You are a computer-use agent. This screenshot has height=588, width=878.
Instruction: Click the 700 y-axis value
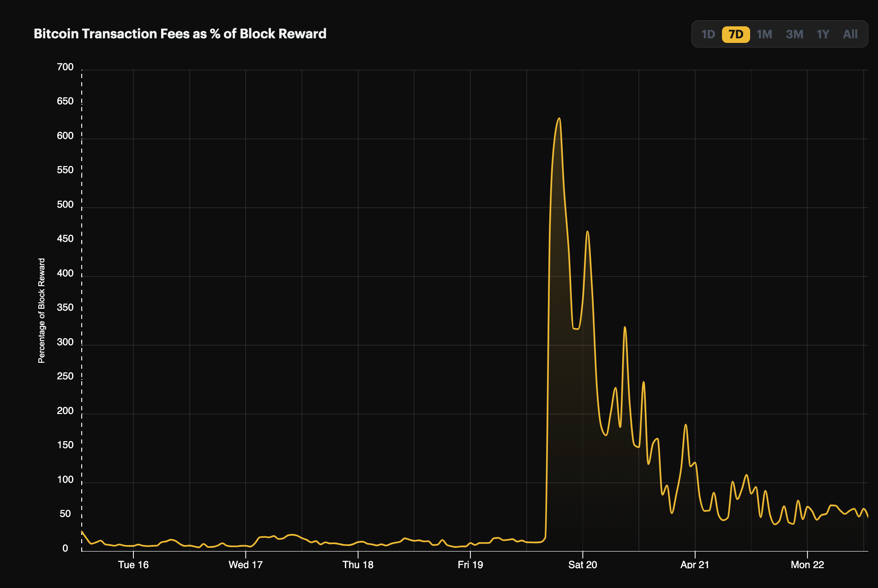coord(65,67)
